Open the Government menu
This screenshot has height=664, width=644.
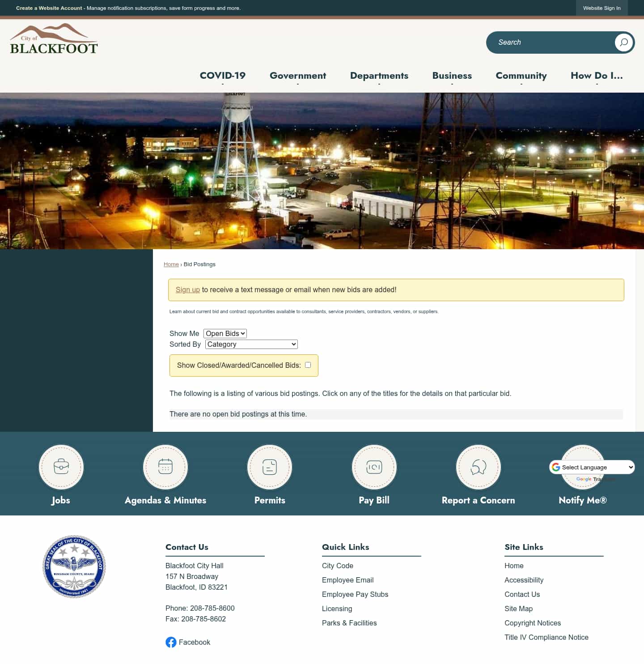[x=297, y=76]
